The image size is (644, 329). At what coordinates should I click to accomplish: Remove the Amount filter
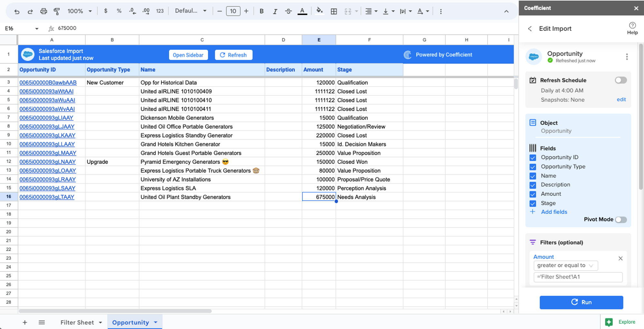pos(620,258)
